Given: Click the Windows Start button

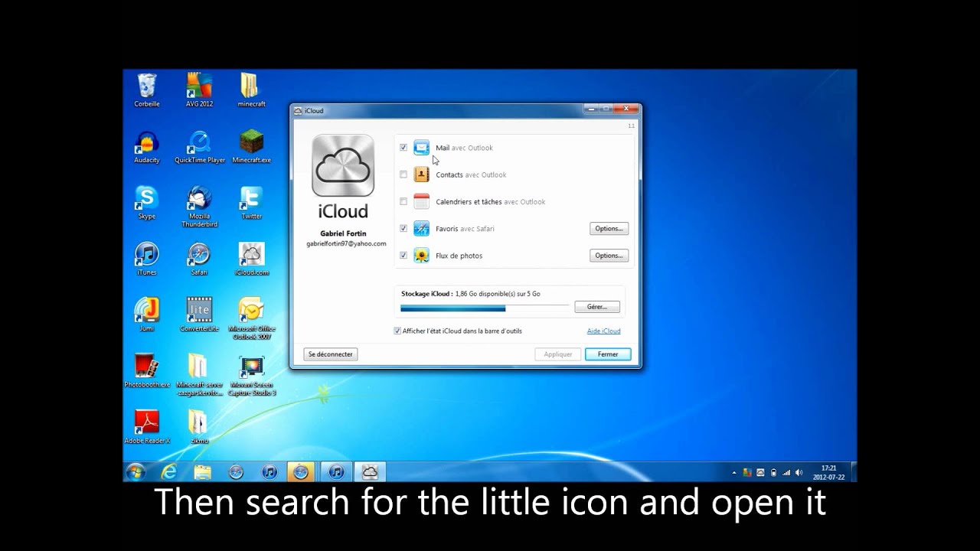Looking at the screenshot, I should [136, 472].
